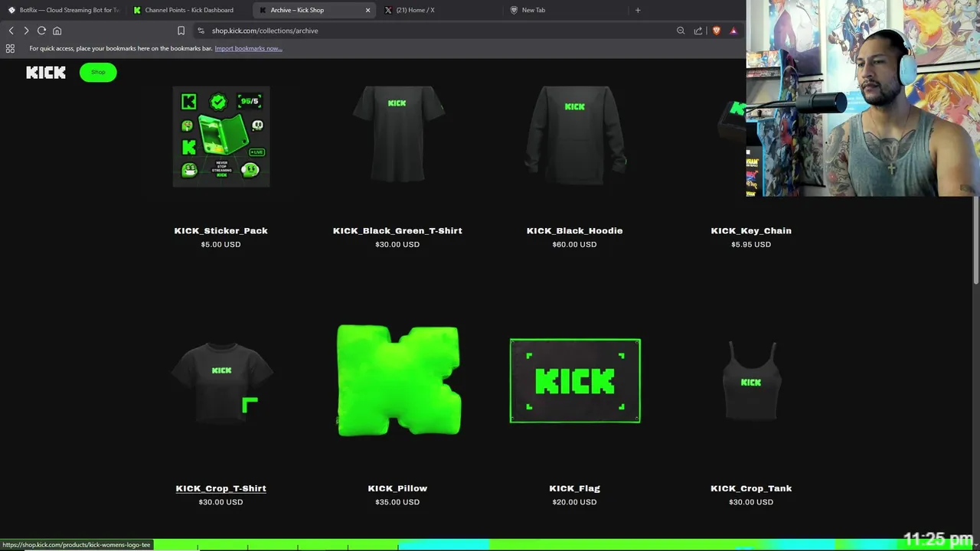Switch to the New Tab tab
Viewport: 980px width, 551px height.
tap(565, 10)
